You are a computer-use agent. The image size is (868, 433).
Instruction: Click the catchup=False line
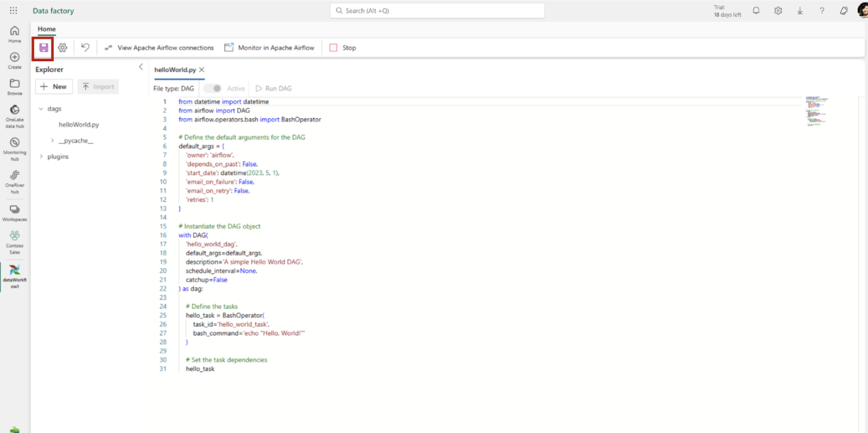click(206, 280)
